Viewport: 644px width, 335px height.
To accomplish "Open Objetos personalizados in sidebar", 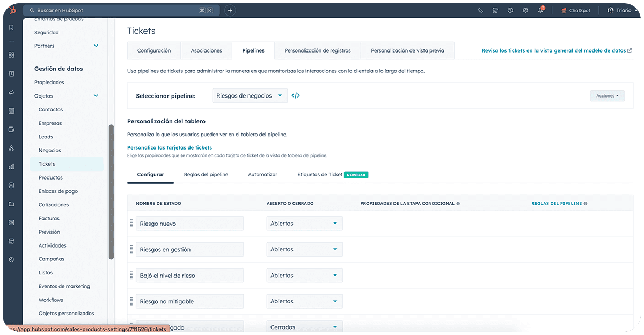I will click(67, 313).
